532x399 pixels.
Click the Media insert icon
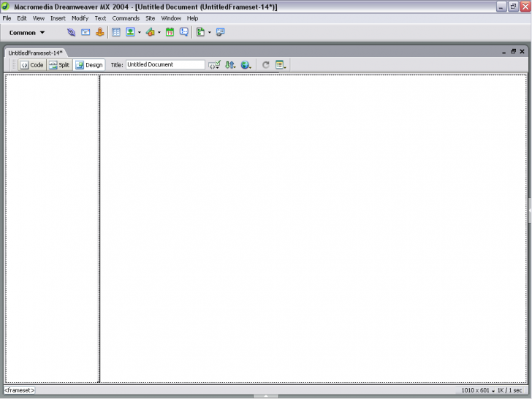pyautogui.click(x=151, y=32)
